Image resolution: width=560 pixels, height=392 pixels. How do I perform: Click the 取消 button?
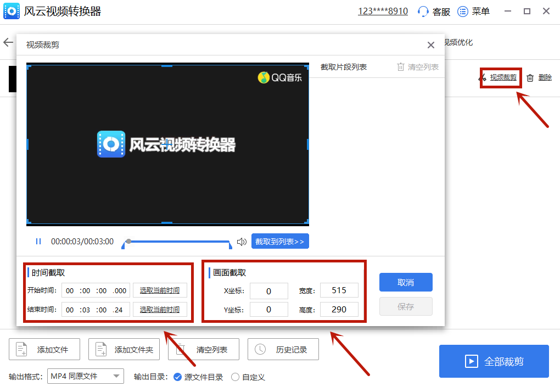[406, 282]
